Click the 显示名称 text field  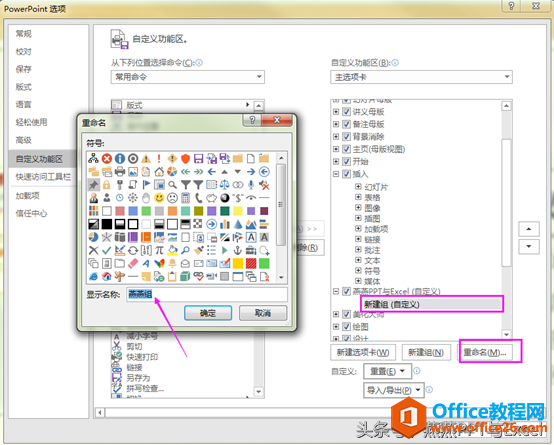pos(207,294)
